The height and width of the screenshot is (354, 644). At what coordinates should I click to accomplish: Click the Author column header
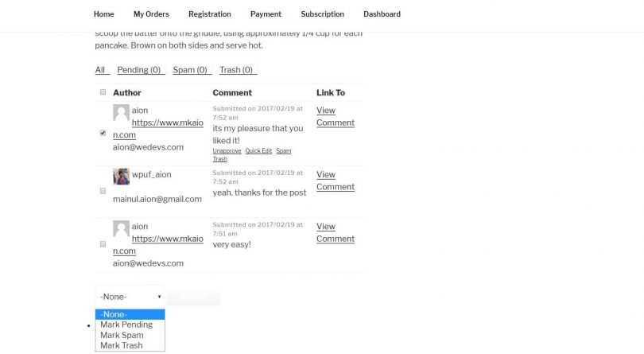point(127,92)
